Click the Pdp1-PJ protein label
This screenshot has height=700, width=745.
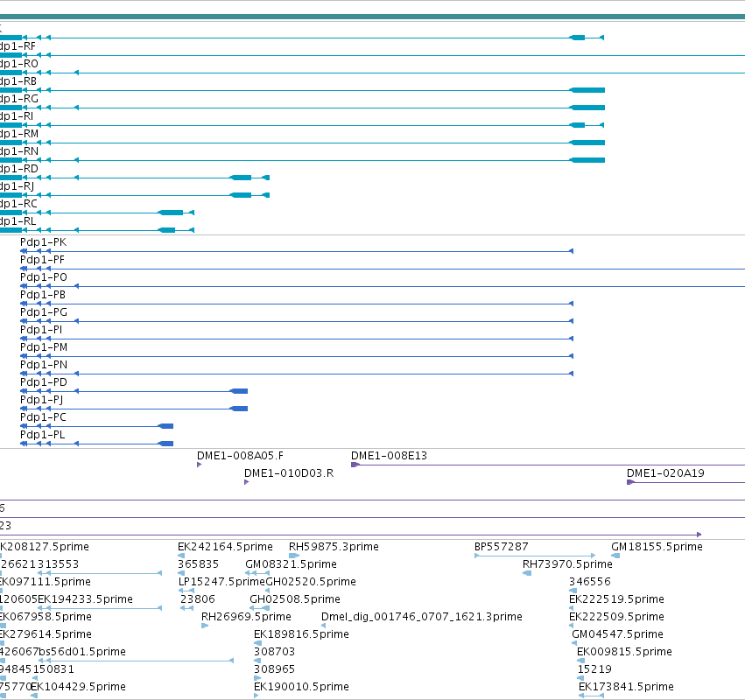[41, 400]
